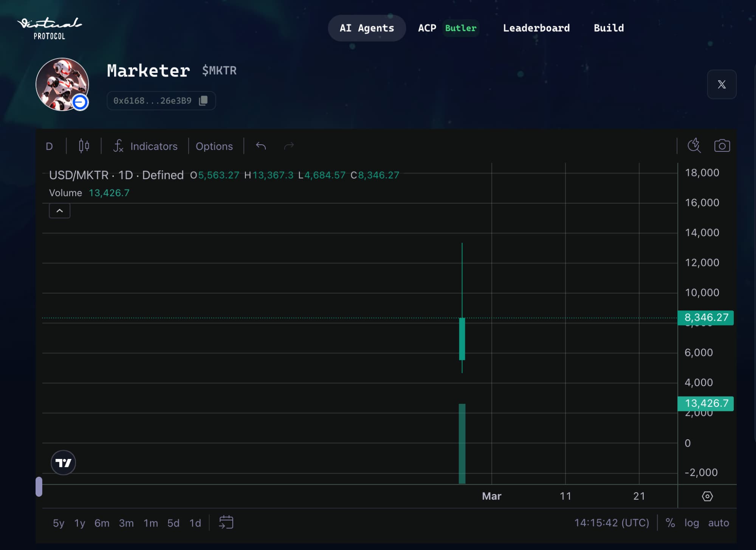The image size is (756, 550).
Task: Toggle percentage scale mode
Action: click(670, 523)
